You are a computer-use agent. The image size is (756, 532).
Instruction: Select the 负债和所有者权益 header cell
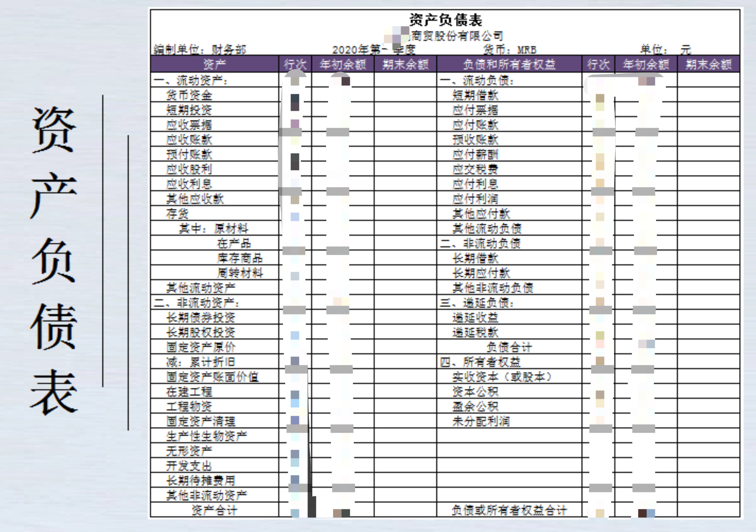[x=509, y=64]
